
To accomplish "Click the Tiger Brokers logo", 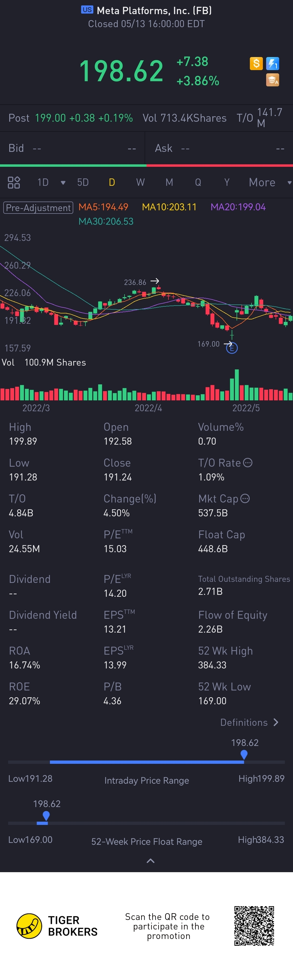I will pos(29,926).
